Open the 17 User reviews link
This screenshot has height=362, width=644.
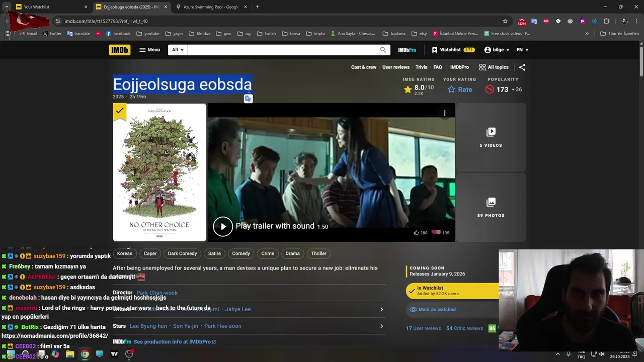pos(423,328)
